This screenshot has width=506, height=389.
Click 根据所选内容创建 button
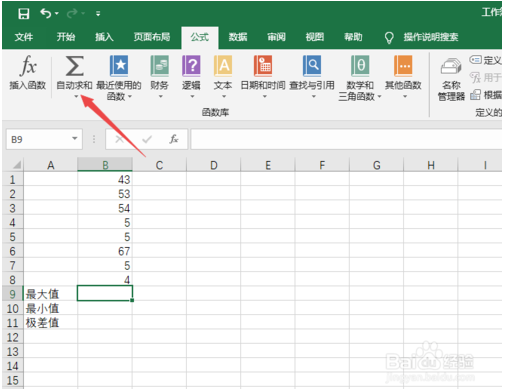486,95
